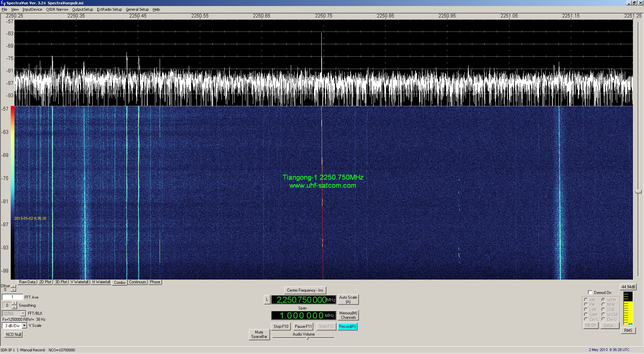
Task: Select the FM demodulation radio button
Action: (x=586, y=305)
